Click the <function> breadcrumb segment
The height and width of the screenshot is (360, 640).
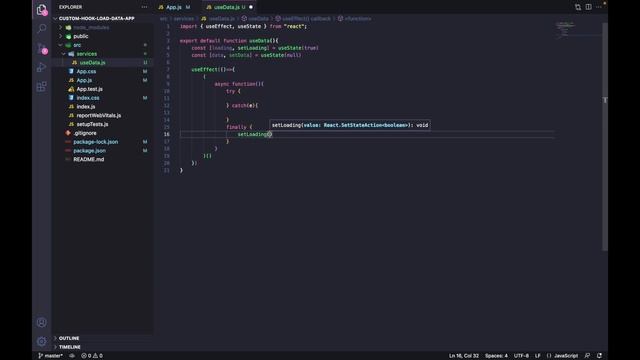coord(354,19)
